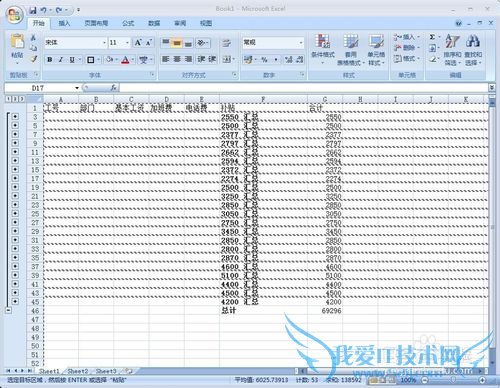Open number format (常规) dropdown
The width and height of the screenshot is (500, 388).
tap(301, 43)
